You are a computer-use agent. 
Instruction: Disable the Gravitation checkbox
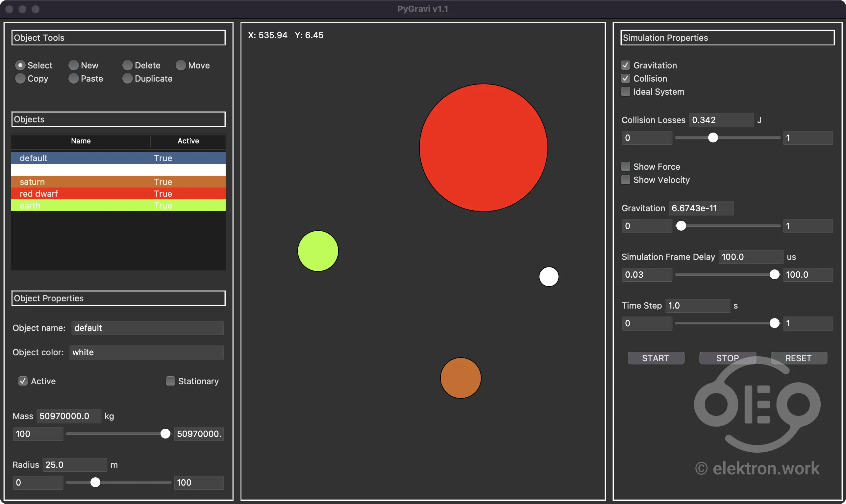coord(626,65)
